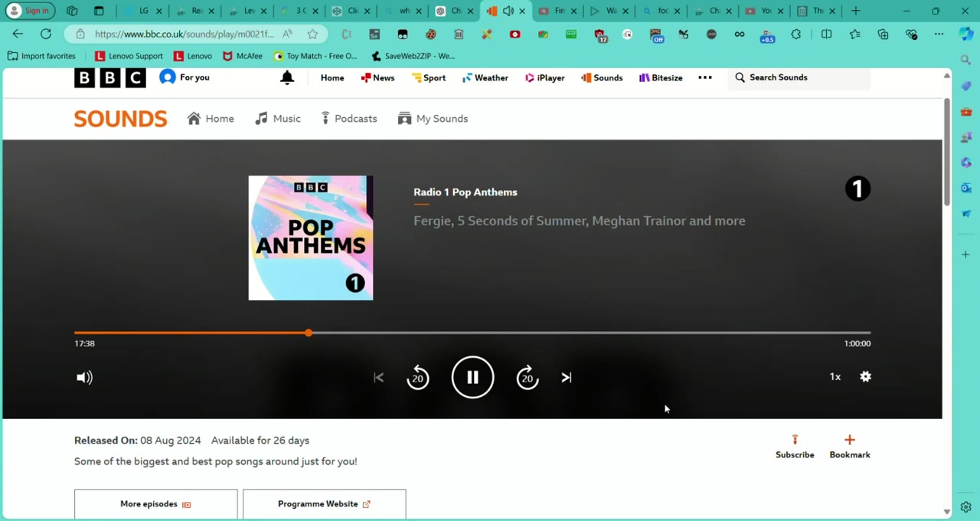Expand the BBC more menu dots
The image size is (980, 521).
pos(705,77)
